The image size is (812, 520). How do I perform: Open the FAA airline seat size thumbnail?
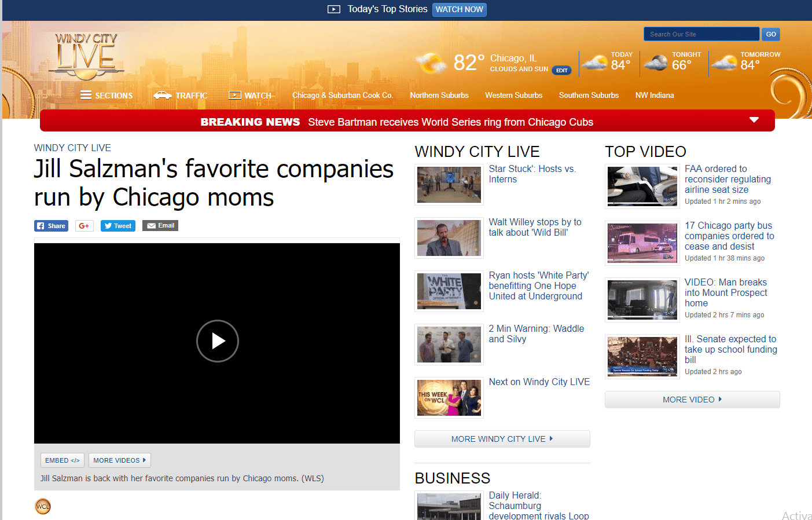pyautogui.click(x=642, y=186)
